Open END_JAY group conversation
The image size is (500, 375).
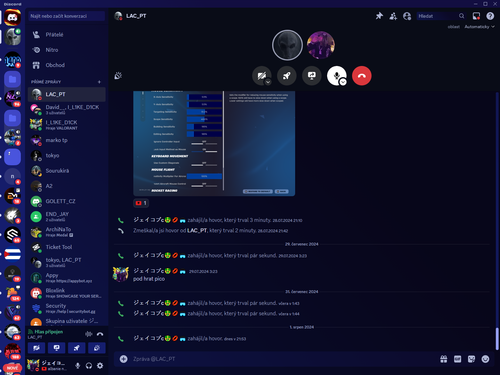(67, 217)
